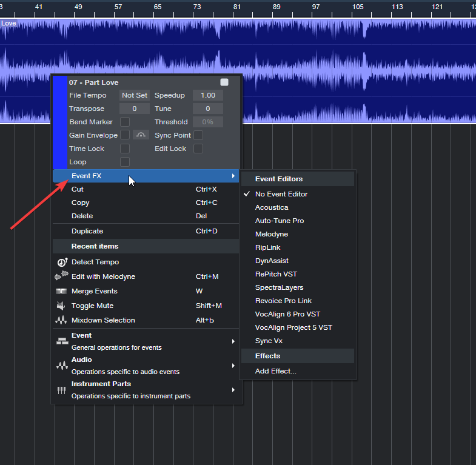The width and height of the screenshot is (476, 465).
Task: Click the Merge Events icon
Action: coord(61,291)
